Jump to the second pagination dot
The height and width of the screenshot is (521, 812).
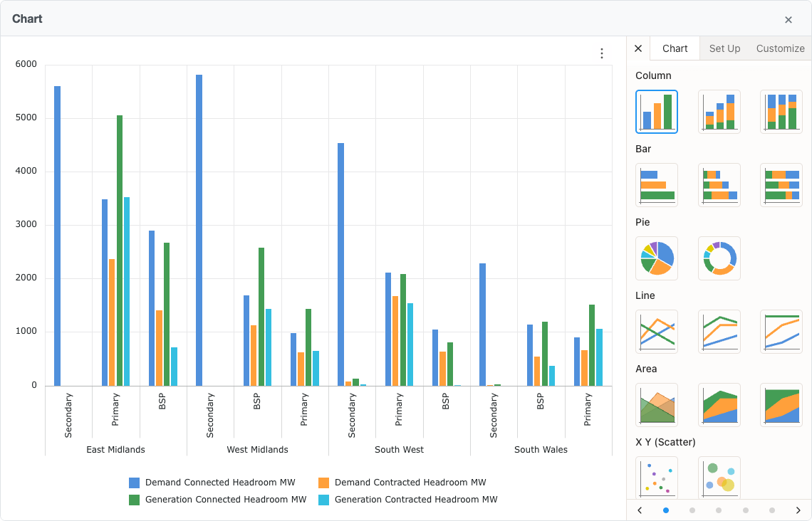(x=692, y=510)
